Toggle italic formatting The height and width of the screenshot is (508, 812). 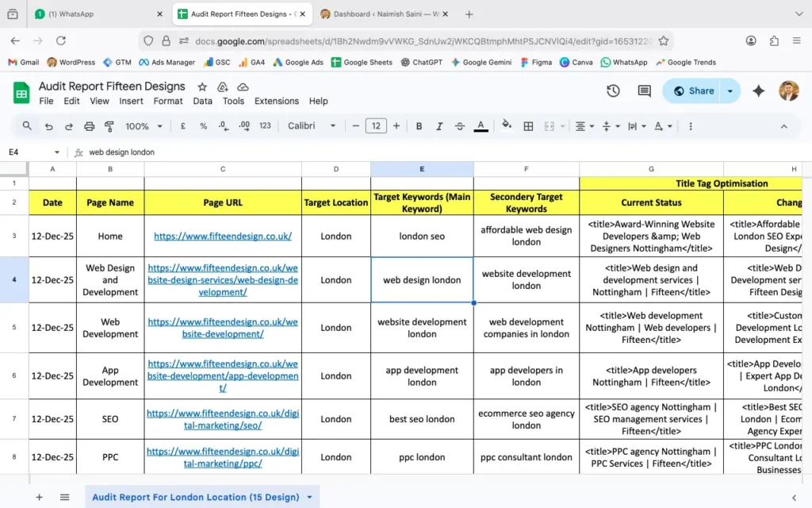click(x=439, y=126)
